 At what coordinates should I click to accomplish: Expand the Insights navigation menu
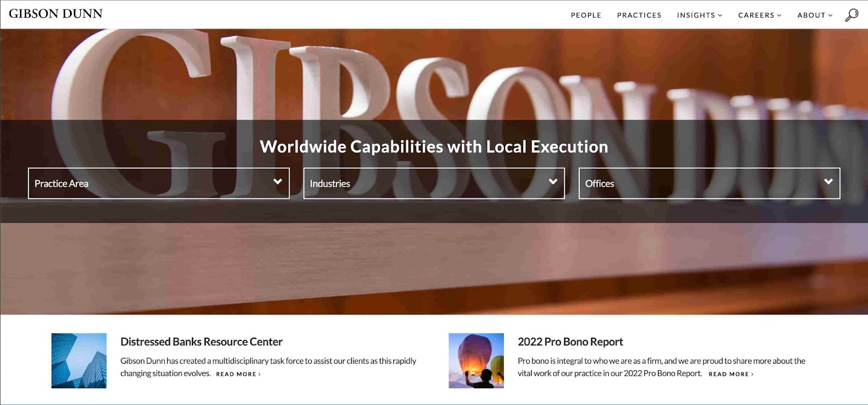(699, 15)
